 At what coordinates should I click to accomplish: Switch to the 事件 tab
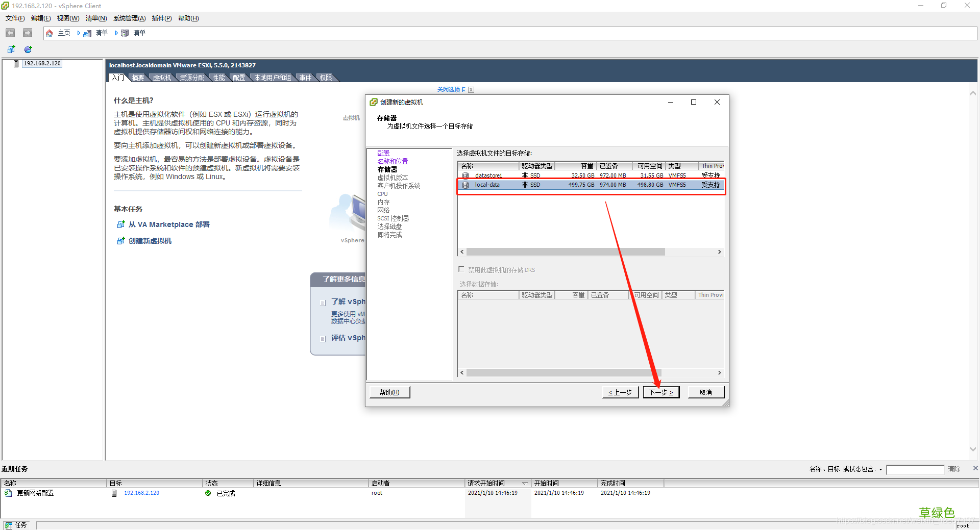305,78
